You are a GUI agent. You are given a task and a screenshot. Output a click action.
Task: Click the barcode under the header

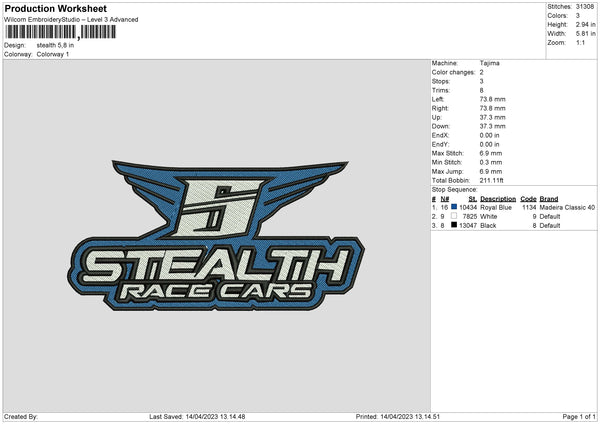pos(60,32)
